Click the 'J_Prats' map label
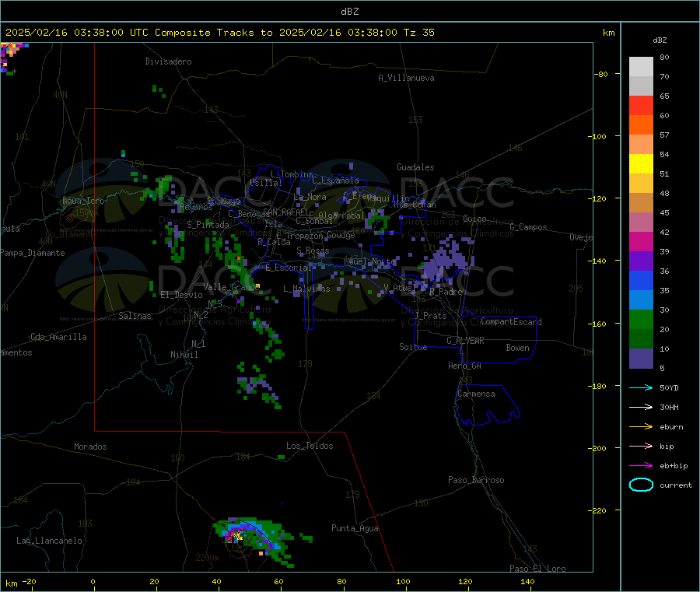The height and width of the screenshot is (592, 700). (x=430, y=316)
